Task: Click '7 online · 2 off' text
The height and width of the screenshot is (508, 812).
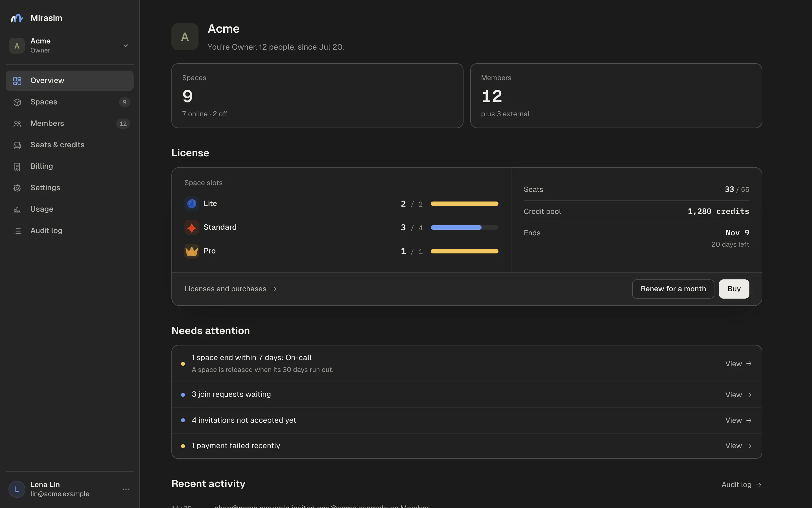Action: (x=205, y=114)
